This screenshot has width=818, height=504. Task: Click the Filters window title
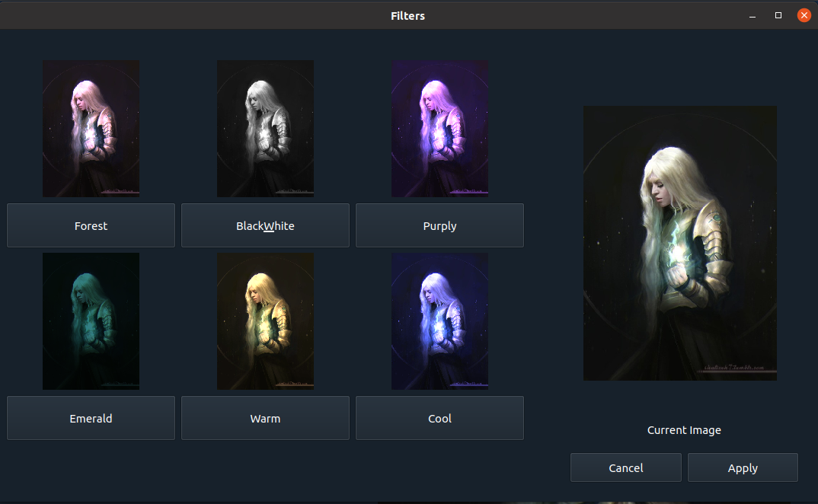pos(408,16)
